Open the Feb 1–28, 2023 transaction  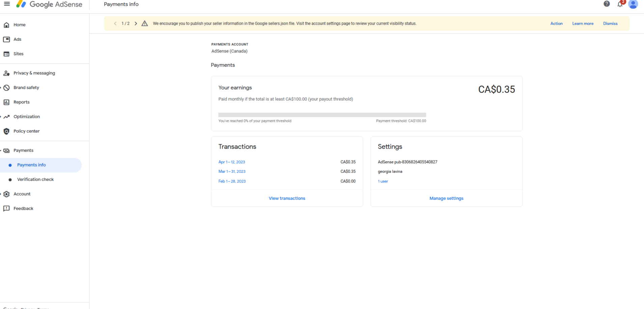232,181
